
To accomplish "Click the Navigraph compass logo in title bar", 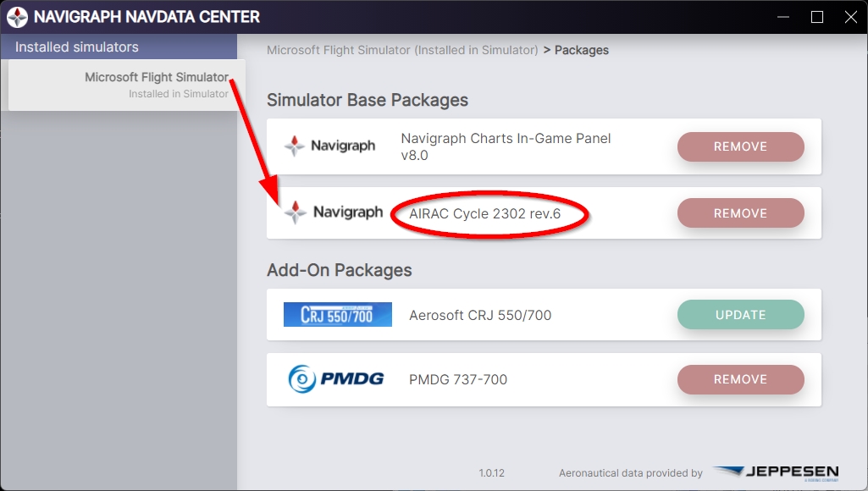I will (x=17, y=17).
